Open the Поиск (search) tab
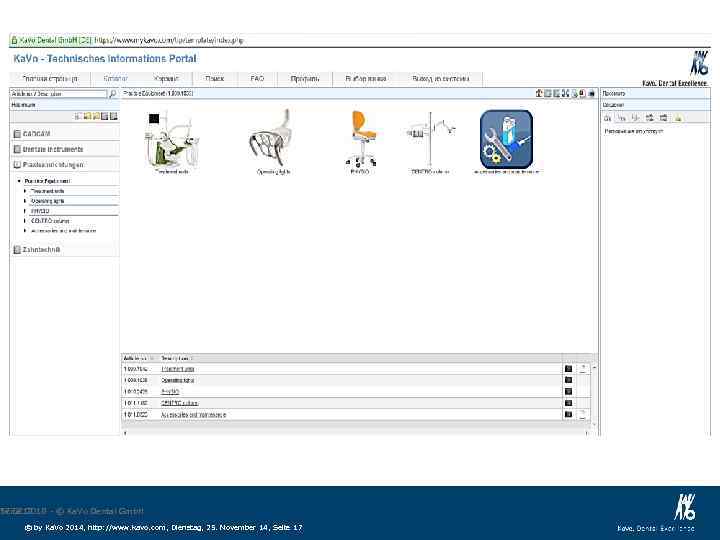The image size is (720, 540). pos(214,79)
